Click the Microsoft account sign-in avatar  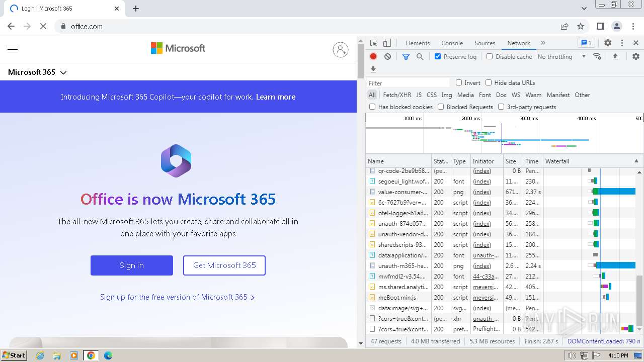click(x=341, y=49)
